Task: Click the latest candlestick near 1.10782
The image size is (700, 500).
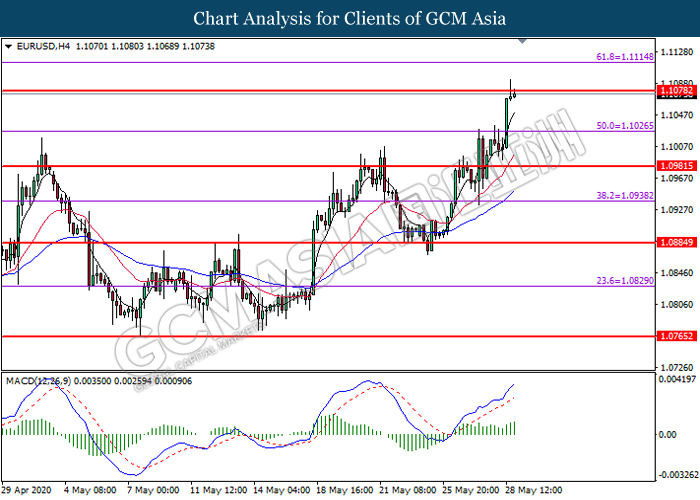Action: point(514,95)
